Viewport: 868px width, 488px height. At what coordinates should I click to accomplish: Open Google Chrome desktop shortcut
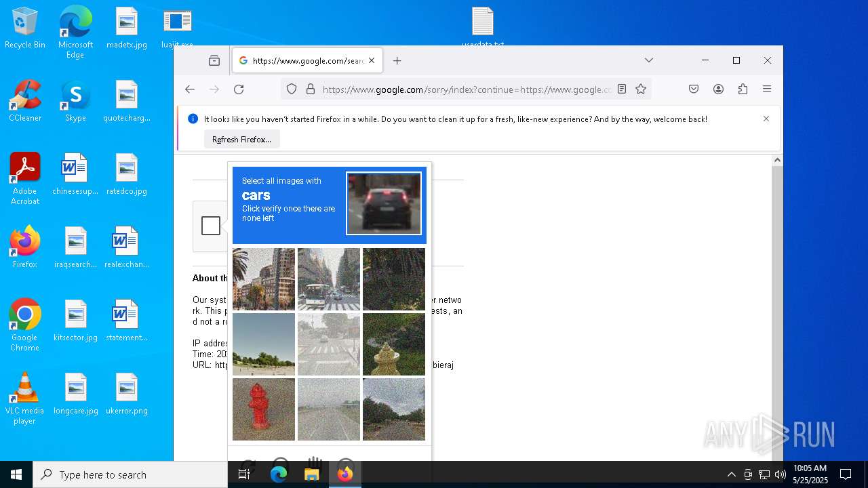25,325
